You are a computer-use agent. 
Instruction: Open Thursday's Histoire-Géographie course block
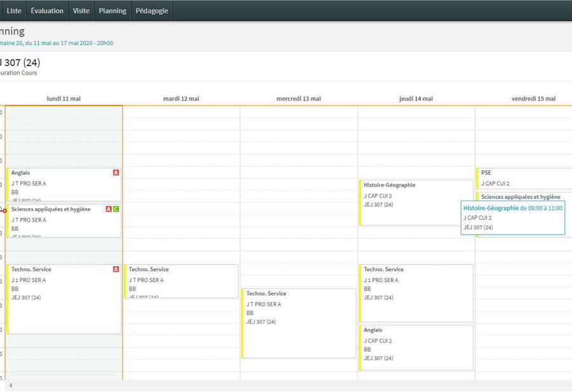[x=416, y=202]
